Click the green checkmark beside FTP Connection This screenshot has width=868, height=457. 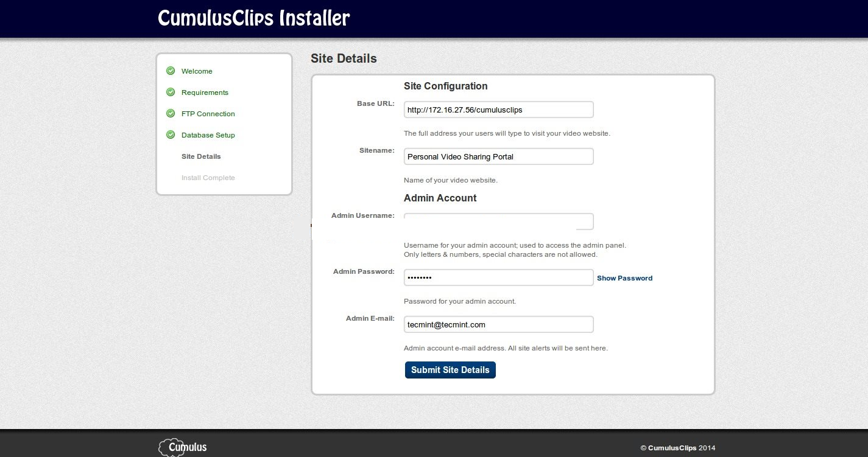click(x=171, y=114)
